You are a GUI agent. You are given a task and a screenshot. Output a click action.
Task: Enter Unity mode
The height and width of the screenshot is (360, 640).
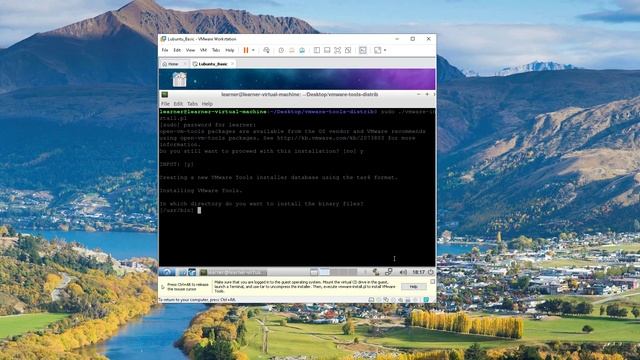coord(348,50)
